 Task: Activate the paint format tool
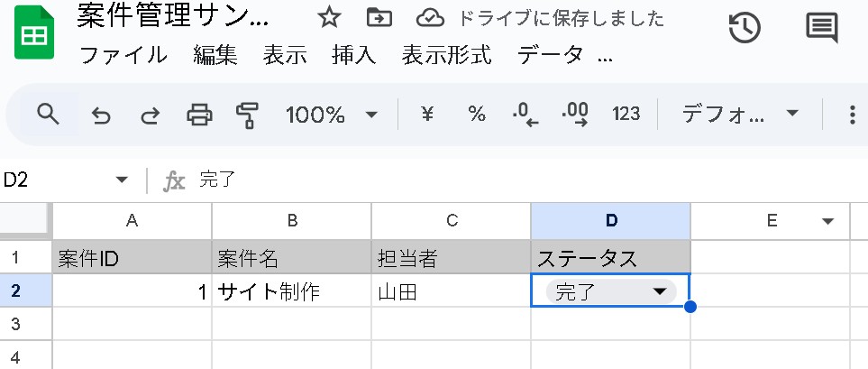[x=246, y=115]
